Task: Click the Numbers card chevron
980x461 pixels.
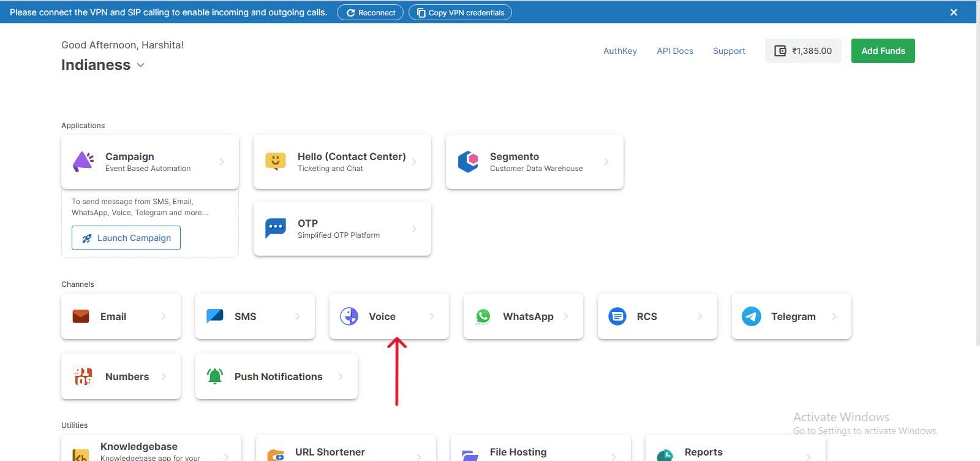Action: (164, 376)
